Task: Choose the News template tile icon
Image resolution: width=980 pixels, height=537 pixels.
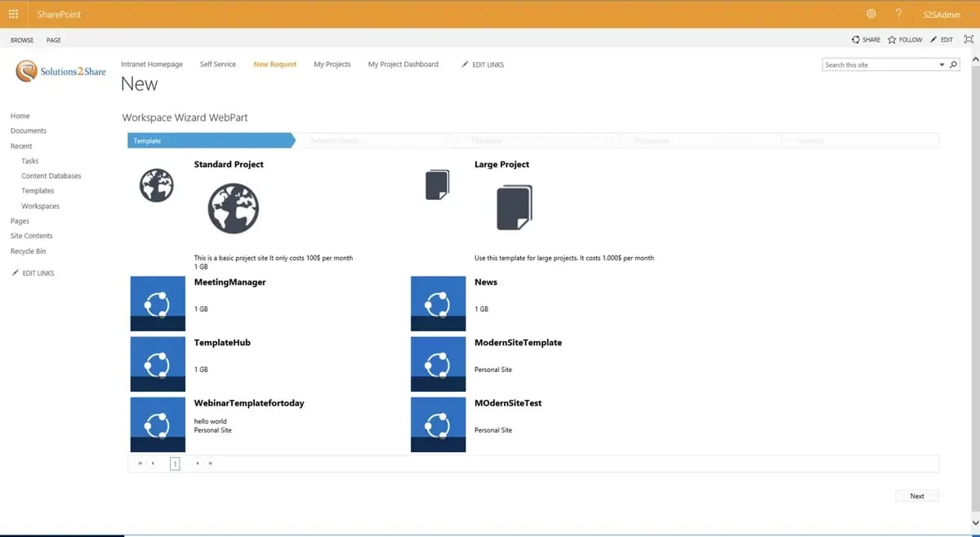Action: pos(439,304)
